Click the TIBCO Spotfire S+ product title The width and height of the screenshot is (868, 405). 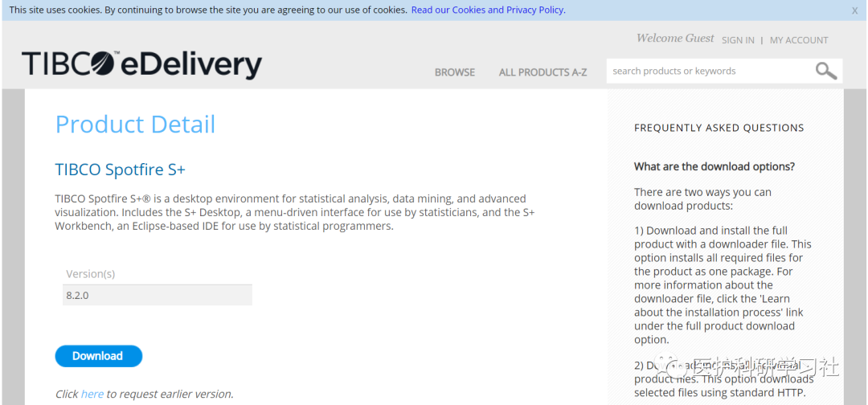click(x=120, y=170)
